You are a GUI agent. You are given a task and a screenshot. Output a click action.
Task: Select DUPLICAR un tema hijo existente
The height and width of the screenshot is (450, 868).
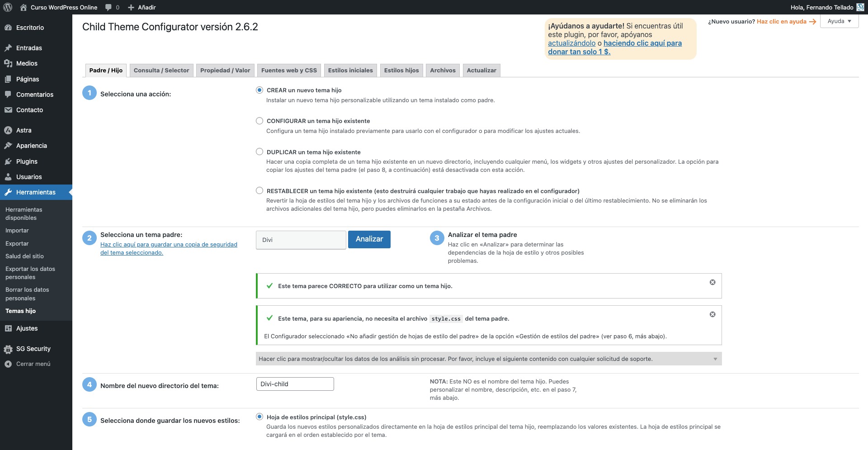pyautogui.click(x=259, y=152)
